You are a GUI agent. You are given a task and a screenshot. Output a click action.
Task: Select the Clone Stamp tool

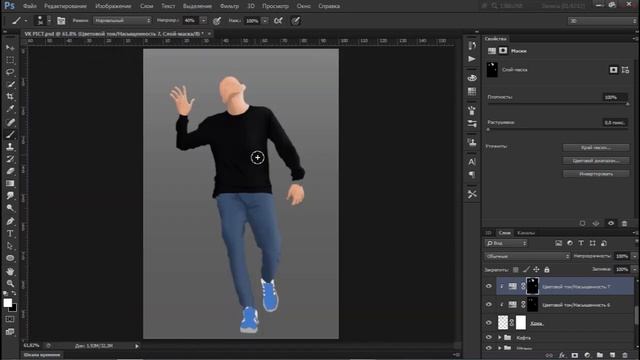pyautogui.click(x=10, y=147)
